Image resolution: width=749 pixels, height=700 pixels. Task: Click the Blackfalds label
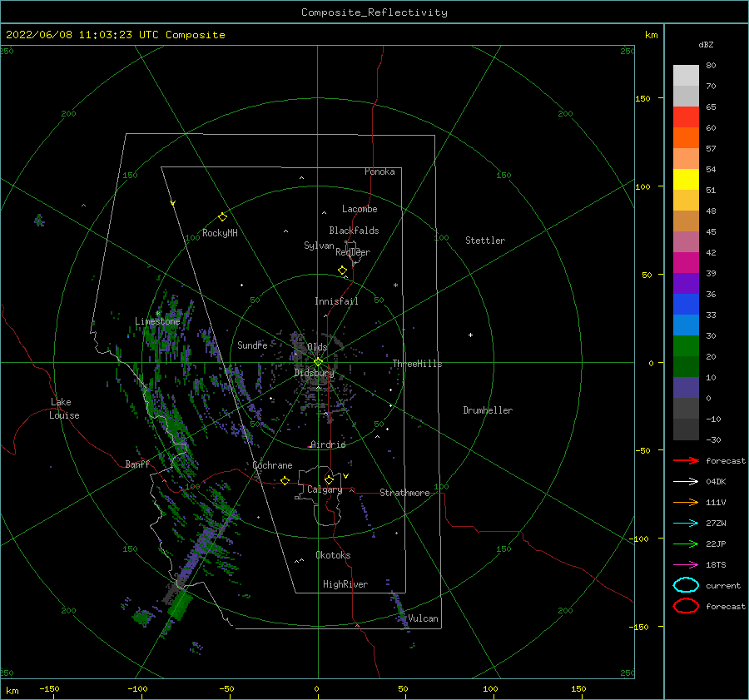(354, 231)
